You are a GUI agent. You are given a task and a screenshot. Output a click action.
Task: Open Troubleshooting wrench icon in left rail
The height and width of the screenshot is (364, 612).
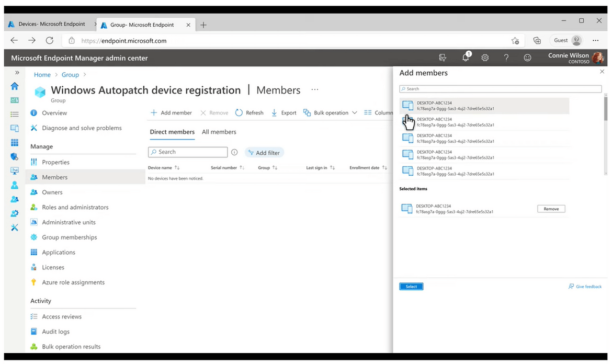tap(15, 227)
